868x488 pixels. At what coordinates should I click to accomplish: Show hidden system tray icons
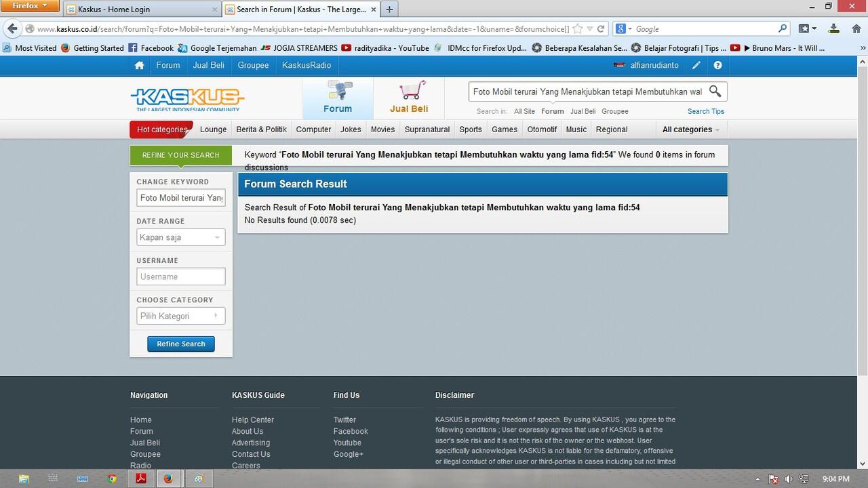pyautogui.click(x=757, y=479)
